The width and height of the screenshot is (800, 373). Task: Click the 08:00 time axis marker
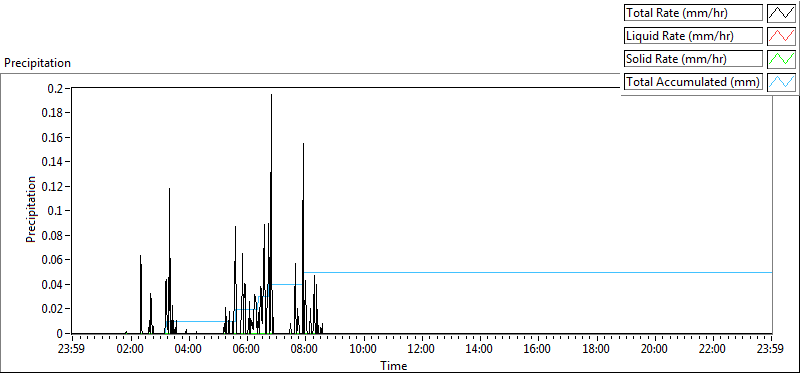click(x=305, y=350)
